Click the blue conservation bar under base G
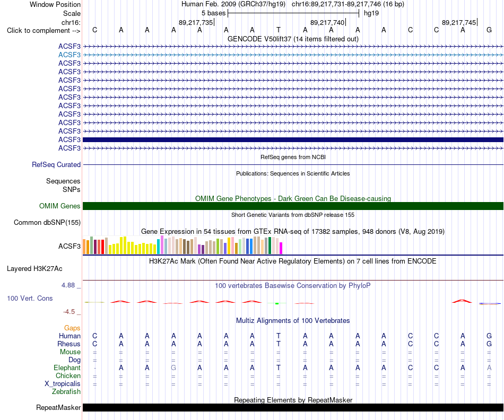Viewport: 504px width, 420px height. coord(490,303)
